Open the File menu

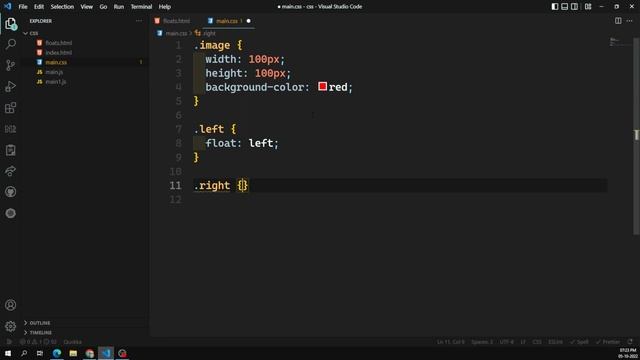[23, 7]
